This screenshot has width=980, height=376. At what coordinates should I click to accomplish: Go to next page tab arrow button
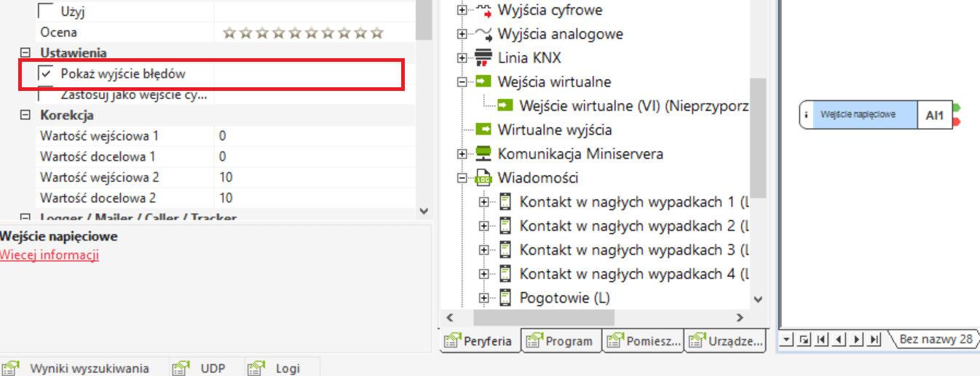[x=857, y=339]
